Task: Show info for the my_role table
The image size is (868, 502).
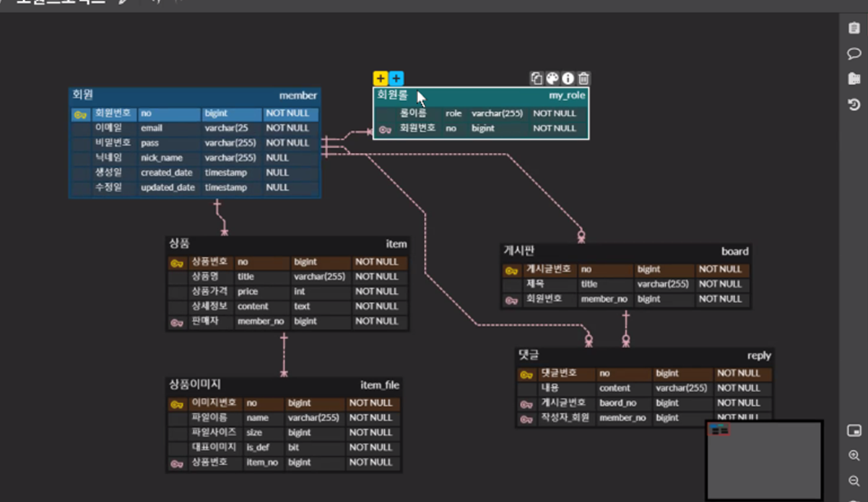Action: click(568, 79)
